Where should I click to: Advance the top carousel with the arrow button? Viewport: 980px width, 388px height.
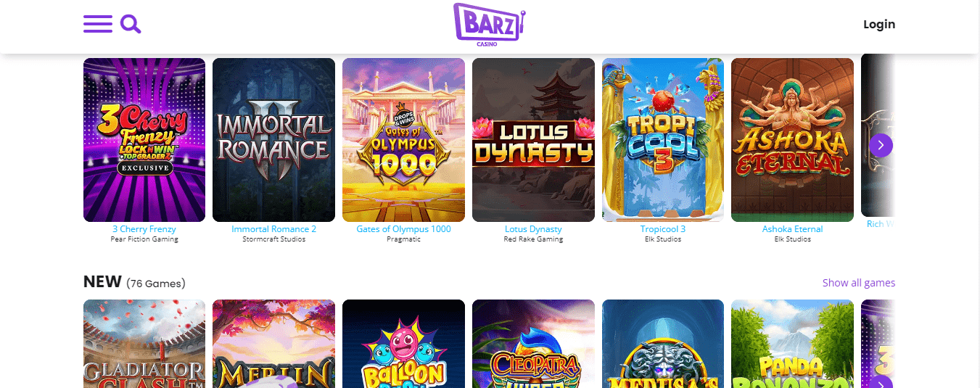tap(881, 145)
